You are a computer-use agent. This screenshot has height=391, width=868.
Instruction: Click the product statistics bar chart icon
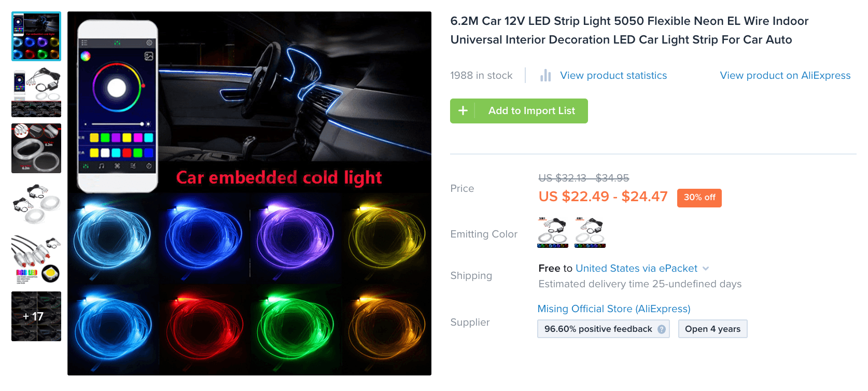pos(545,76)
